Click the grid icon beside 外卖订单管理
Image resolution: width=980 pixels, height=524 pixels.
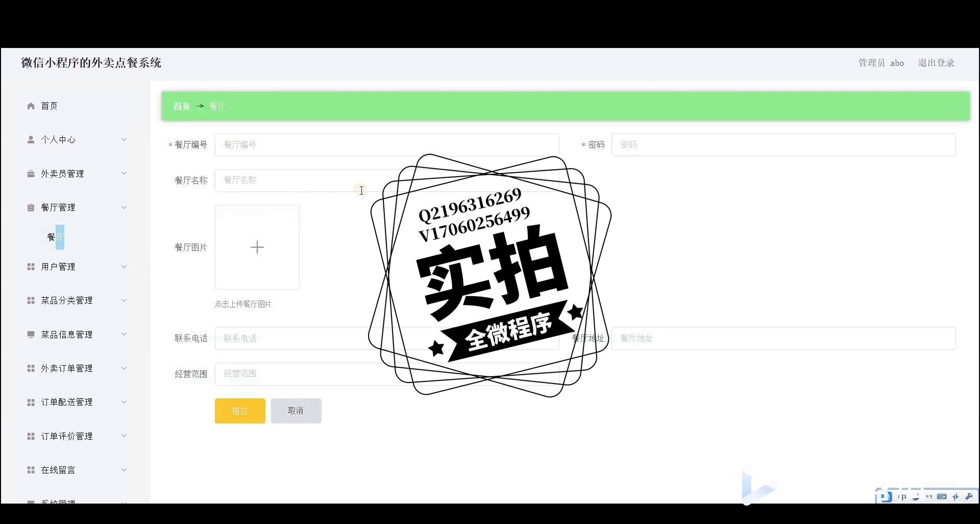[31, 368]
